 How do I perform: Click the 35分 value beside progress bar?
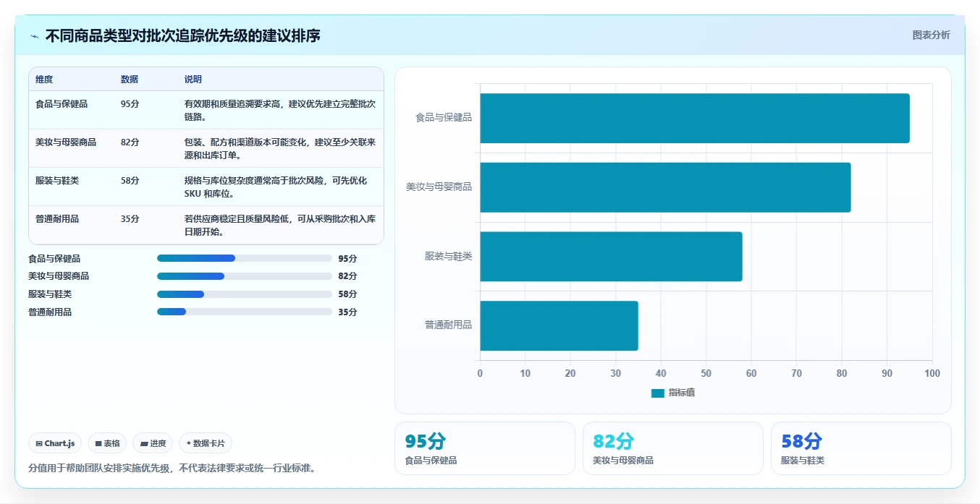[347, 312]
